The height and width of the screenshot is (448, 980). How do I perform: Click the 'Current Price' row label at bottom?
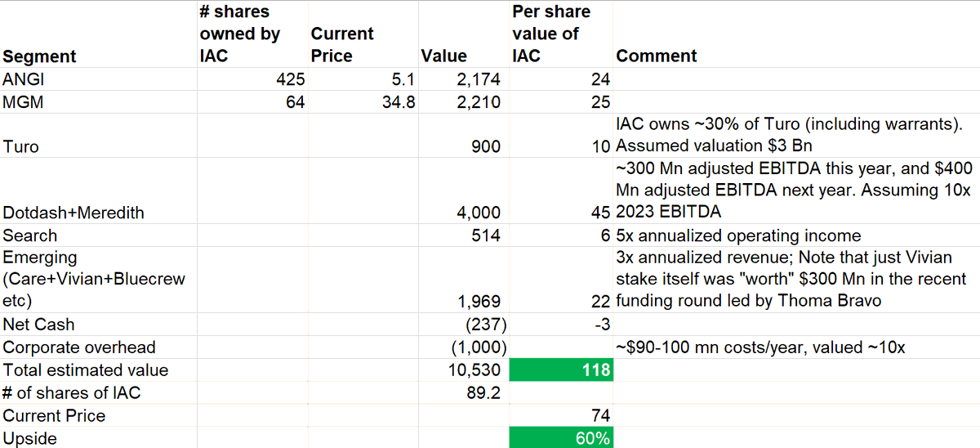[x=98, y=416]
